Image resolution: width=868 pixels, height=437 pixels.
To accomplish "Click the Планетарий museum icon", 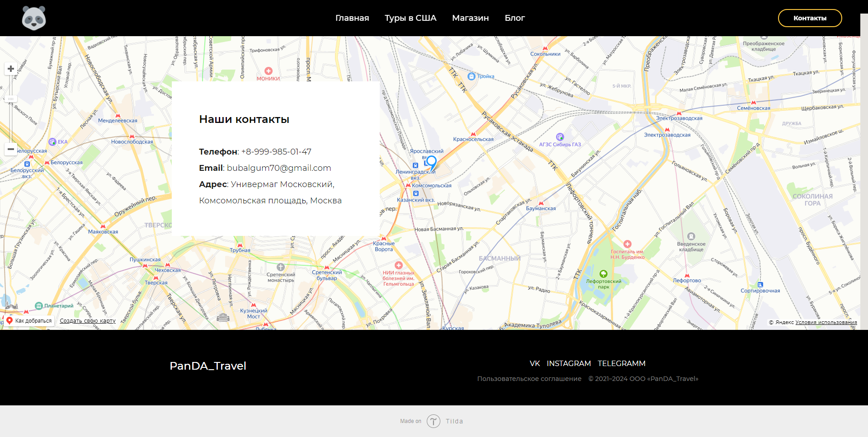I will pos(39,306).
